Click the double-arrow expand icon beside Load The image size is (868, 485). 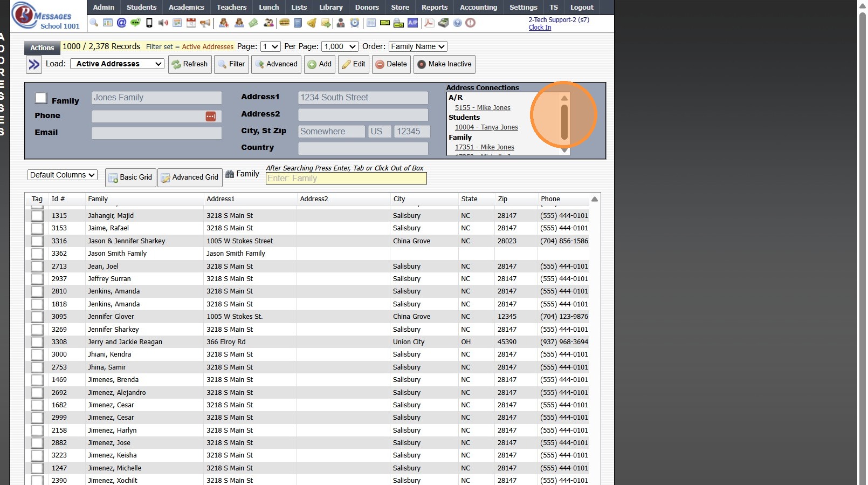[34, 65]
